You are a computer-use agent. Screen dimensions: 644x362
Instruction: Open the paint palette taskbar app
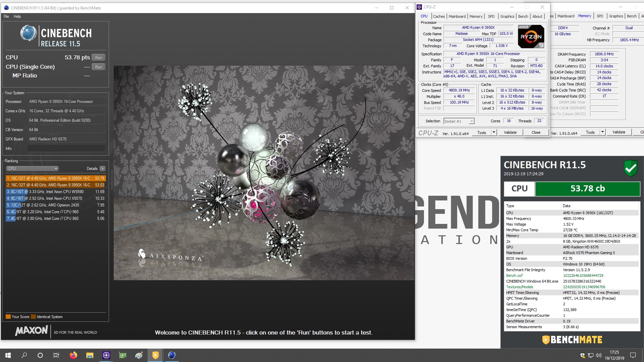pos(139,355)
